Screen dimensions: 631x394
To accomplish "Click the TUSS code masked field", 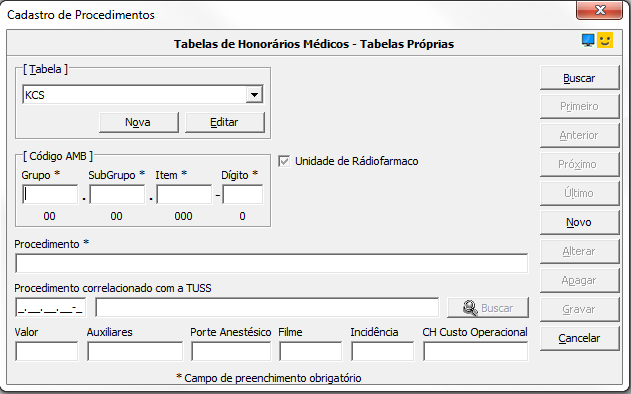I will click(x=51, y=307).
